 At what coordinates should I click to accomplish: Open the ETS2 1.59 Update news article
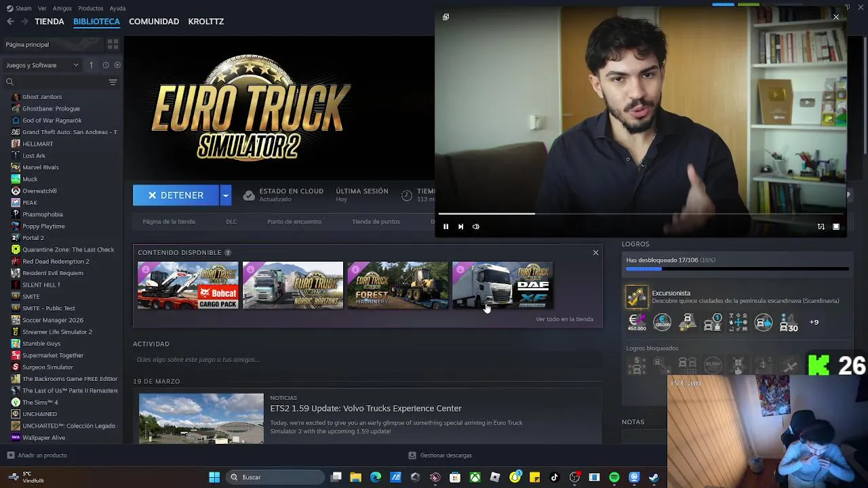pos(366,409)
